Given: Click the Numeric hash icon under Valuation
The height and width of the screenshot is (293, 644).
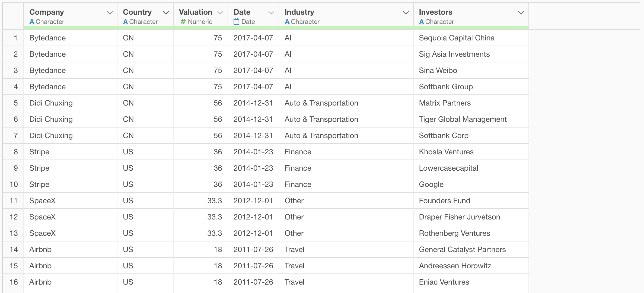Looking at the screenshot, I should [183, 22].
